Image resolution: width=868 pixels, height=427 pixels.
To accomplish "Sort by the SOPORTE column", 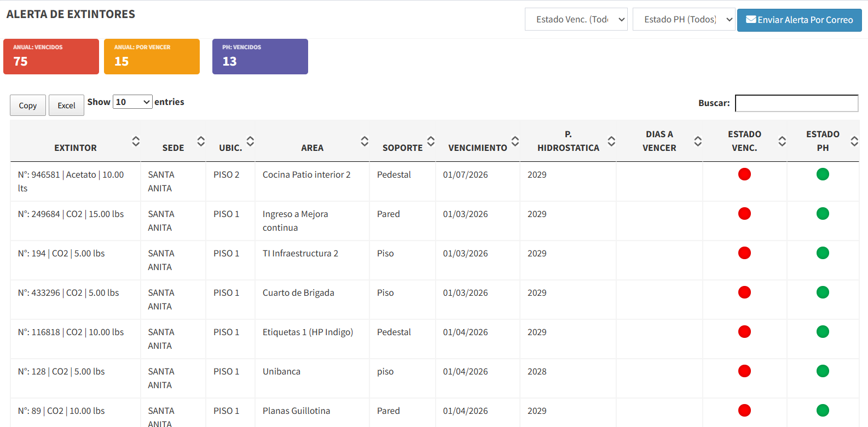I will coord(402,141).
